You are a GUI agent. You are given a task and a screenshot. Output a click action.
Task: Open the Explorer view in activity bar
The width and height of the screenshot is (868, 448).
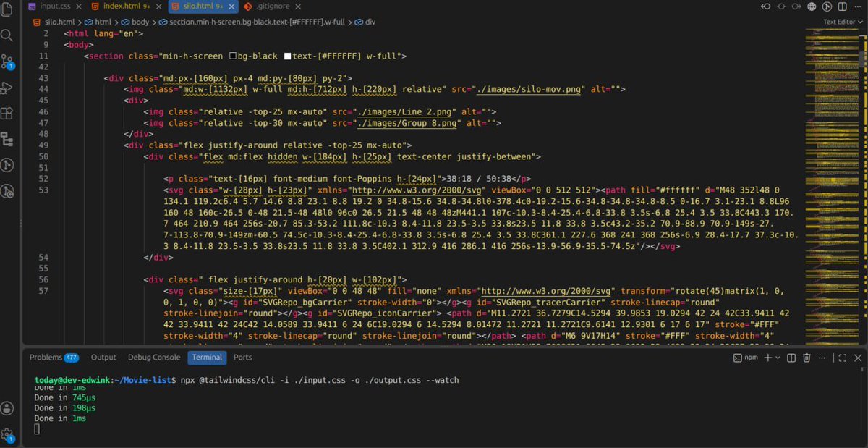pos(7,9)
